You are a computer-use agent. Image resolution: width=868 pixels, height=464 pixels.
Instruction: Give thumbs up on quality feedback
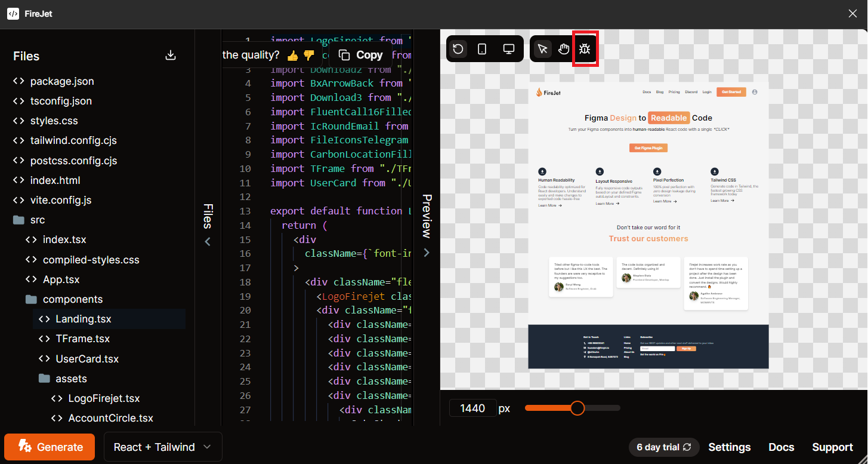tap(293, 54)
